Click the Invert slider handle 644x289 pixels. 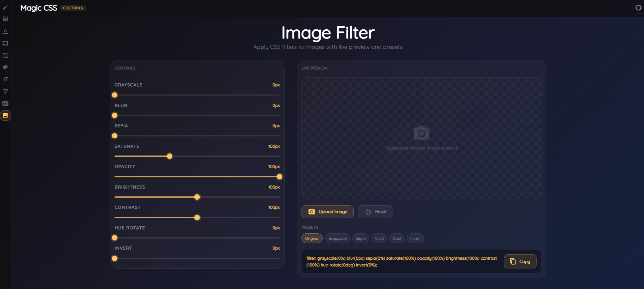pos(115,258)
